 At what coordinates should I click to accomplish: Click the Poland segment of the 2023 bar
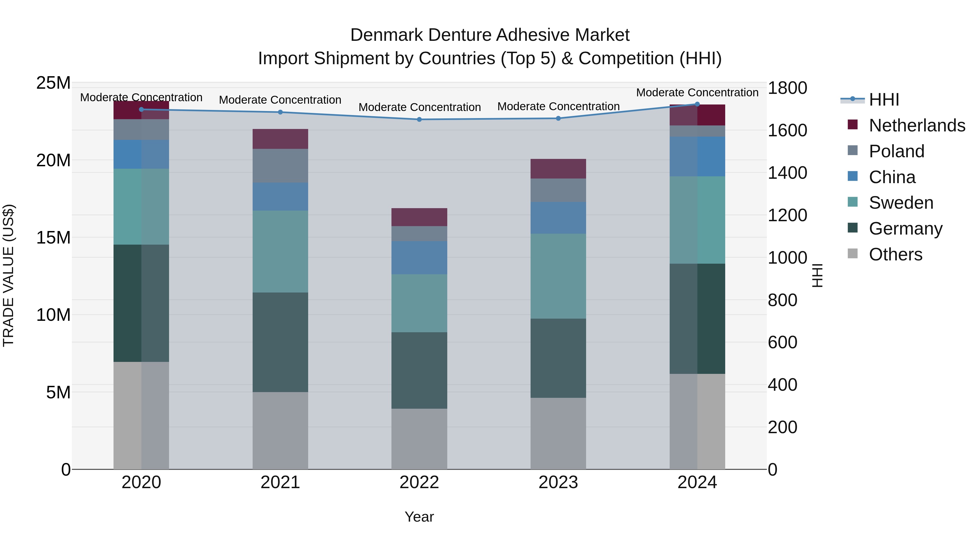tap(559, 190)
